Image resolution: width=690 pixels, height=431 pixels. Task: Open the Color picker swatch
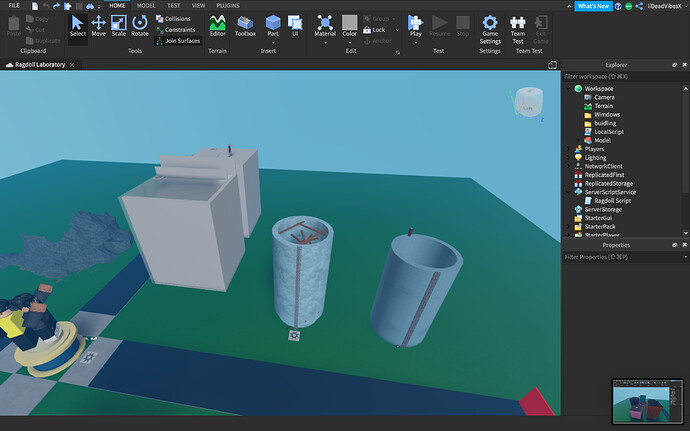coord(349,21)
